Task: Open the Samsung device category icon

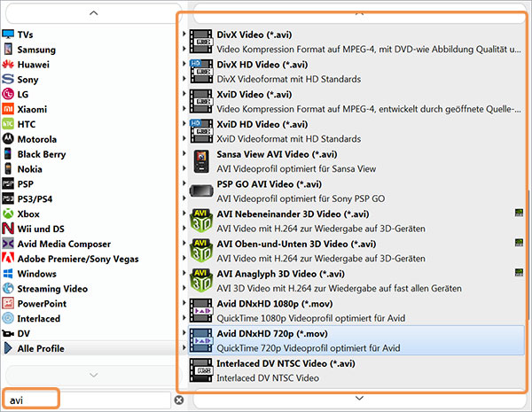Action: pyautogui.click(x=8, y=49)
